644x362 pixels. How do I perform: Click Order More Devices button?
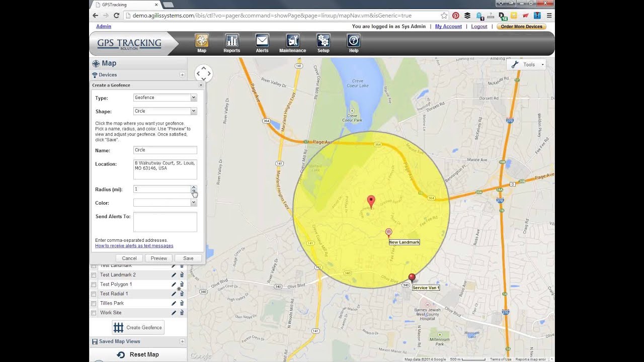click(x=521, y=27)
